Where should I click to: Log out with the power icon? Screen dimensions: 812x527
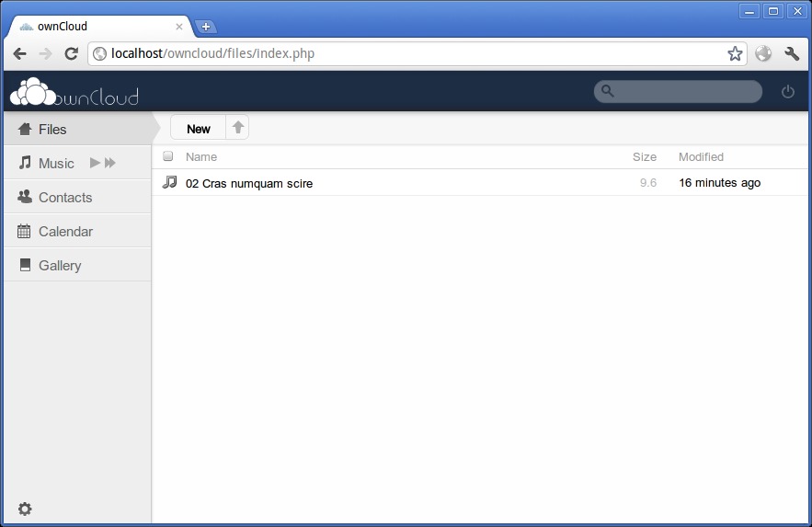point(788,92)
